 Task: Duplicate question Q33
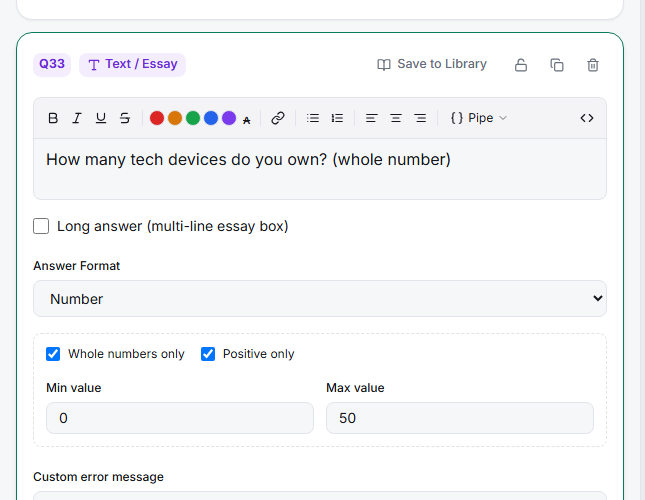(x=557, y=65)
